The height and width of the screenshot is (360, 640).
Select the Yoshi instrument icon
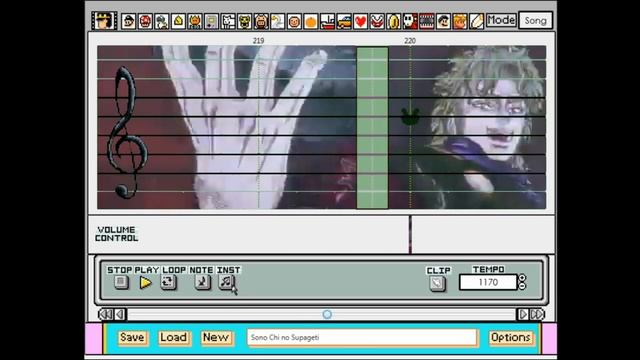pos(162,21)
